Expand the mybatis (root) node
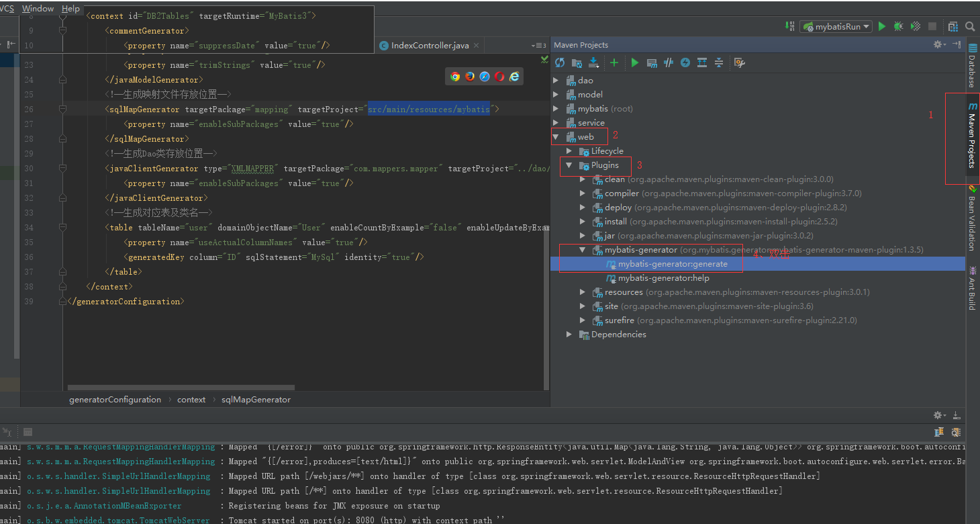 [x=555, y=108]
